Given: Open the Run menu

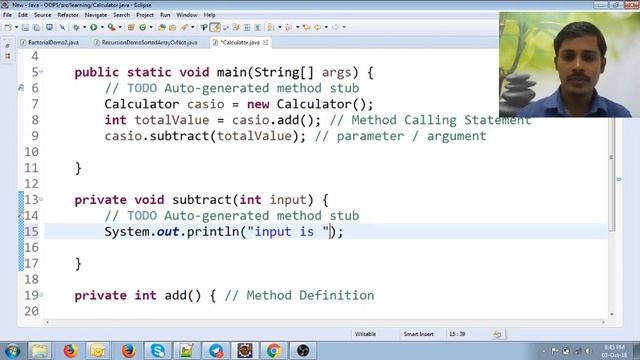Looking at the screenshot, I should point(165,15).
